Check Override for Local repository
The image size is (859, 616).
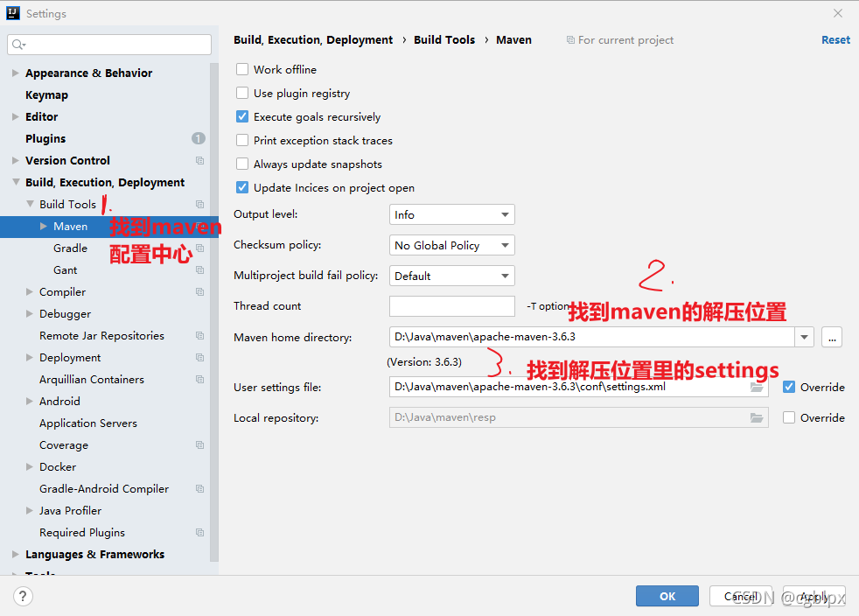789,417
